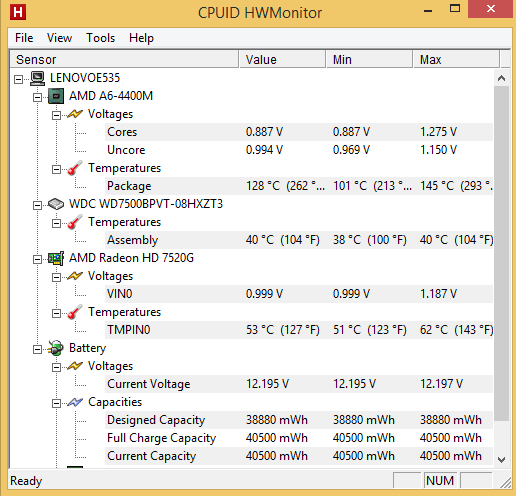
Task: Open the File menu
Action: pos(24,38)
